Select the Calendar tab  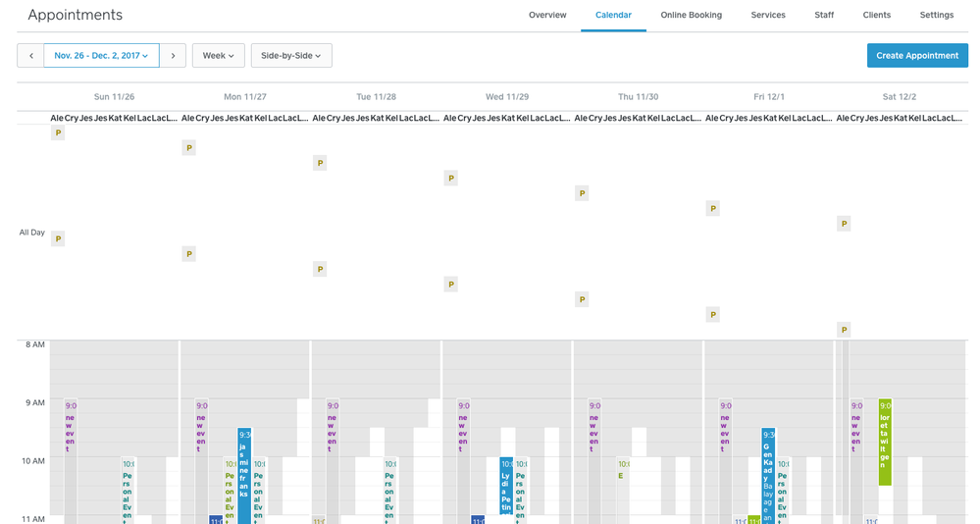(x=613, y=15)
